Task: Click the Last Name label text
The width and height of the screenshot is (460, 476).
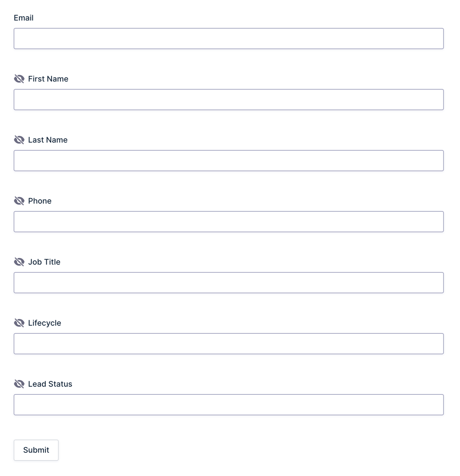Action: tap(48, 140)
